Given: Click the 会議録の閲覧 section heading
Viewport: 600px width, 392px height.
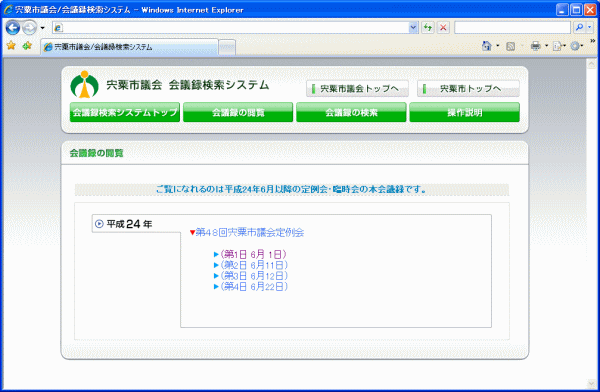Looking at the screenshot, I should click(96, 153).
